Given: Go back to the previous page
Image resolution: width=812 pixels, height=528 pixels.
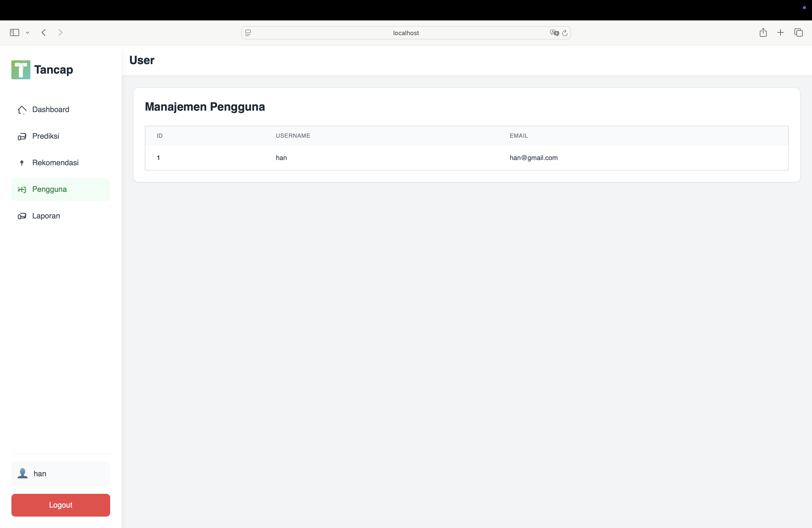Looking at the screenshot, I should (x=44, y=32).
